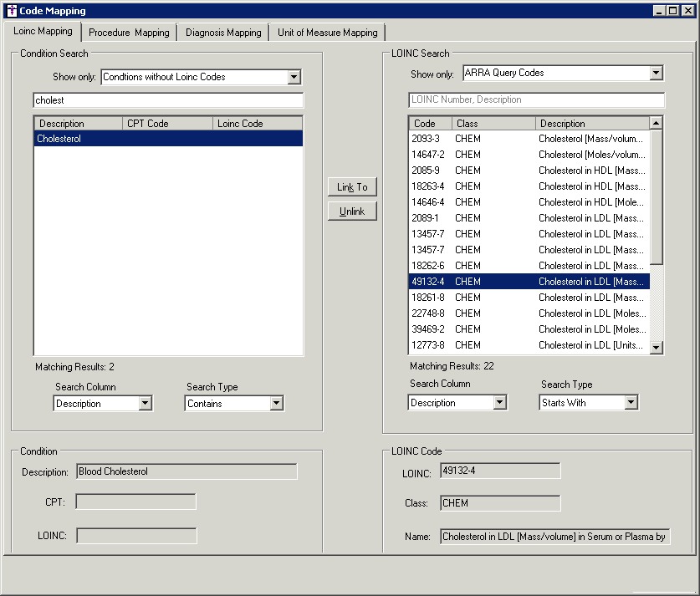Sort LOINC list by Code column header
The width and height of the screenshot is (700, 596).
pyautogui.click(x=431, y=124)
